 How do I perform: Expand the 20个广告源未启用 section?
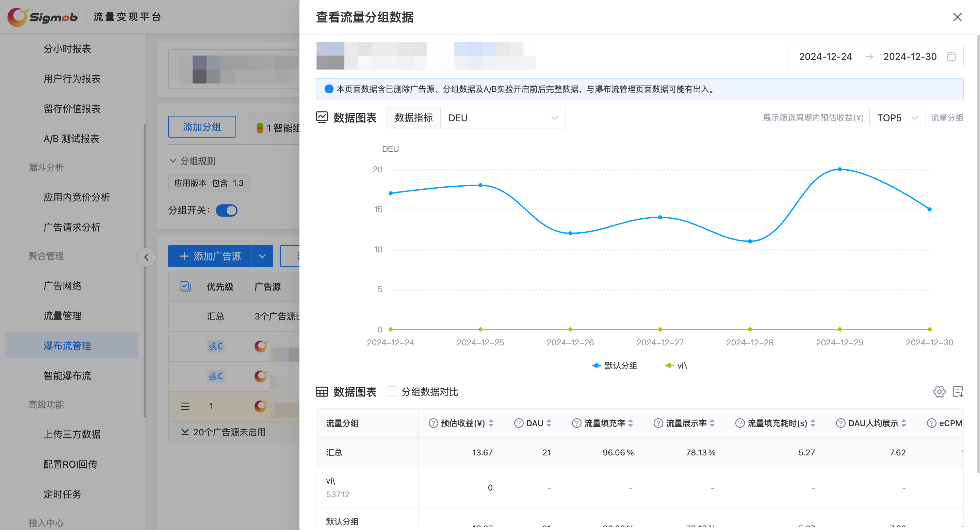[224, 432]
